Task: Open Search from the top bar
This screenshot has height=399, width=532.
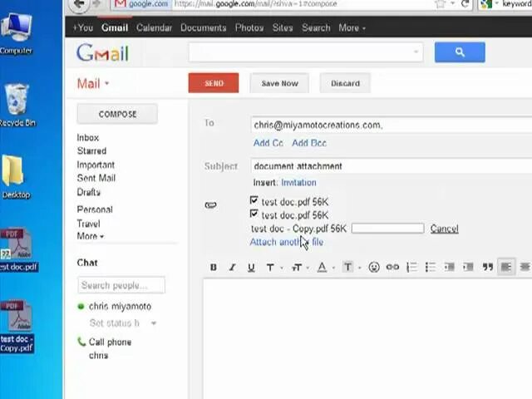Action: (x=316, y=27)
